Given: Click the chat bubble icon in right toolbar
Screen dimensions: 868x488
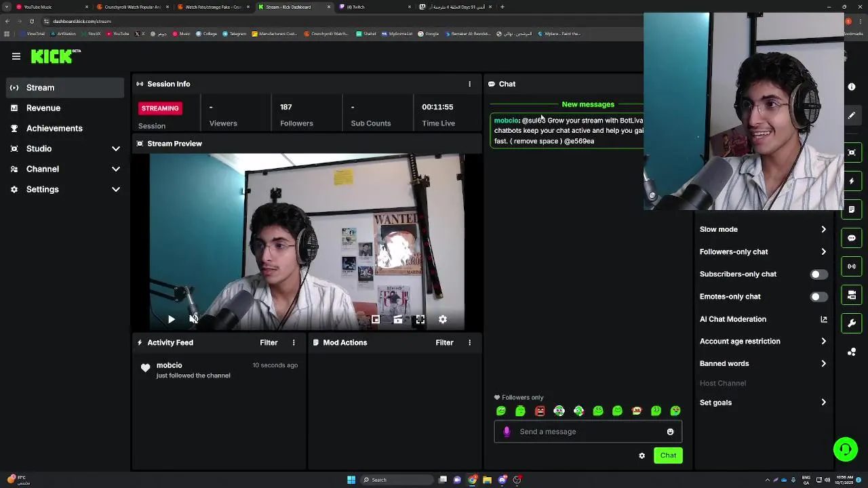Looking at the screenshot, I should [852, 238].
